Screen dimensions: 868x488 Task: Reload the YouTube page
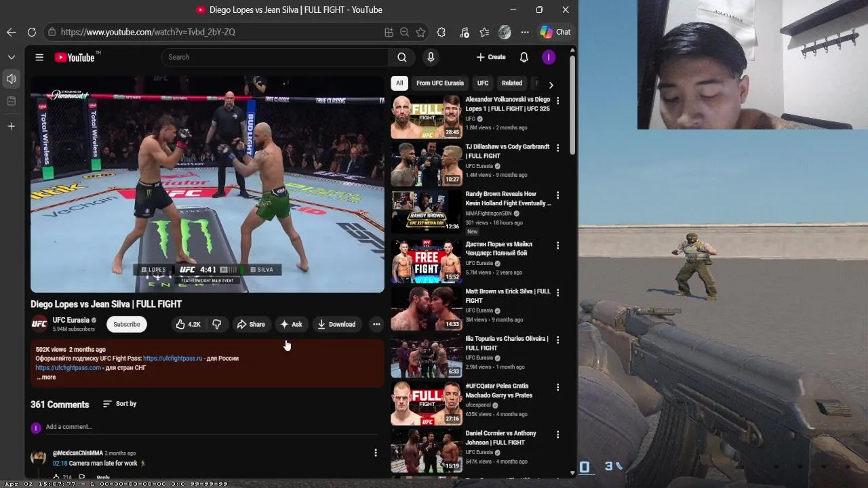32,32
